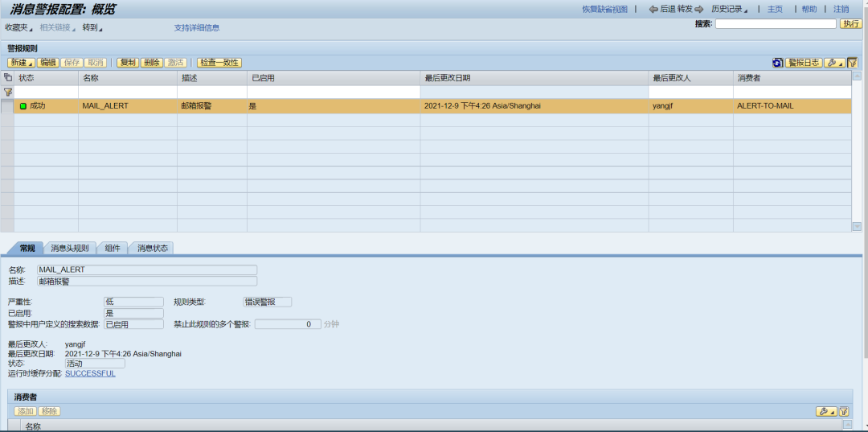This screenshot has height=432, width=868.
Task: Click the 禁止此规则的多个警报 minutes field
Action: coord(288,324)
